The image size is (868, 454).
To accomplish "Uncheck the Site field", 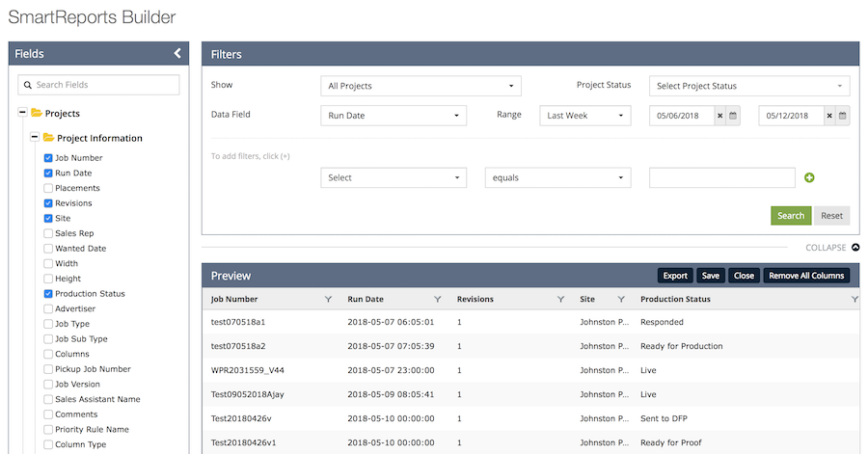I will (x=48, y=219).
